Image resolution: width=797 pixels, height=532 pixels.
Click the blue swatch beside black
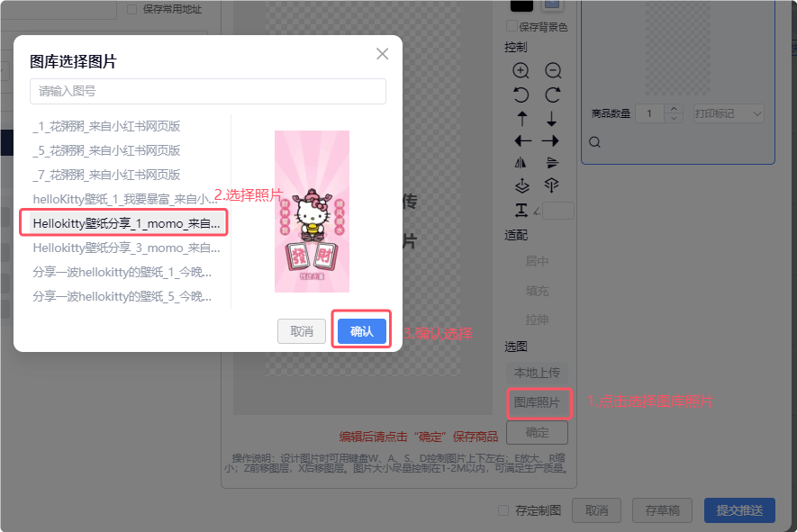click(x=553, y=5)
